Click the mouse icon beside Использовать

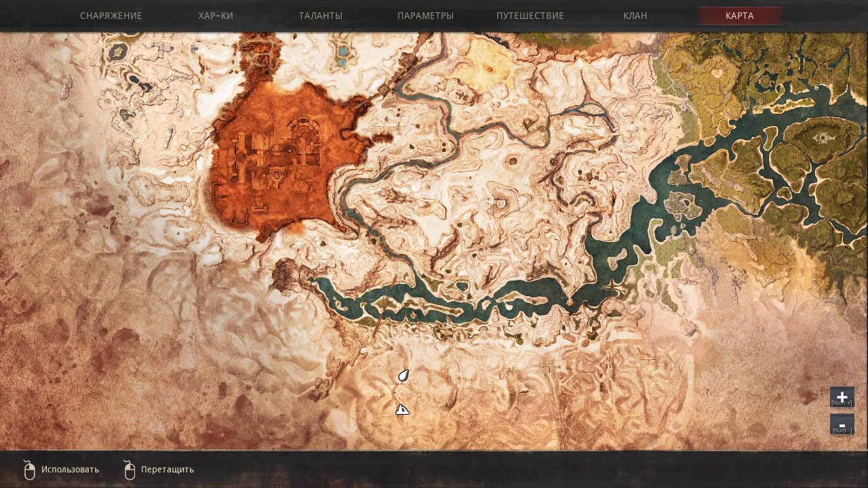click(28, 469)
